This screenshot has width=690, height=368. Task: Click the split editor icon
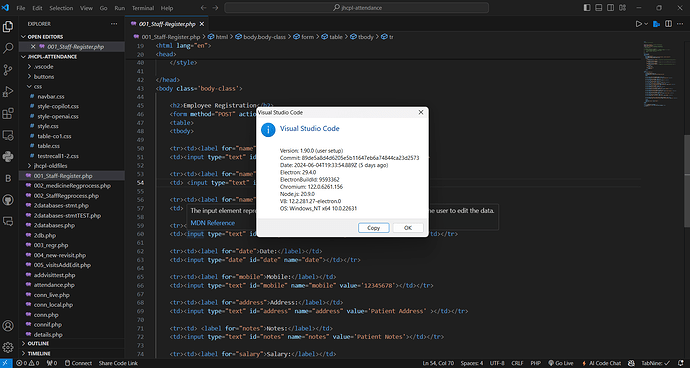pos(668,24)
